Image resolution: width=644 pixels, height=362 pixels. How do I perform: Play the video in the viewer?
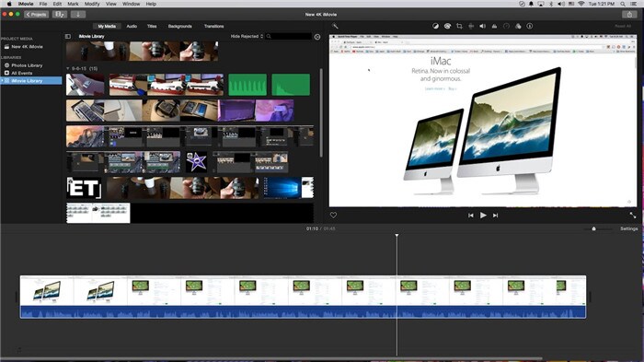click(x=483, y=216)
